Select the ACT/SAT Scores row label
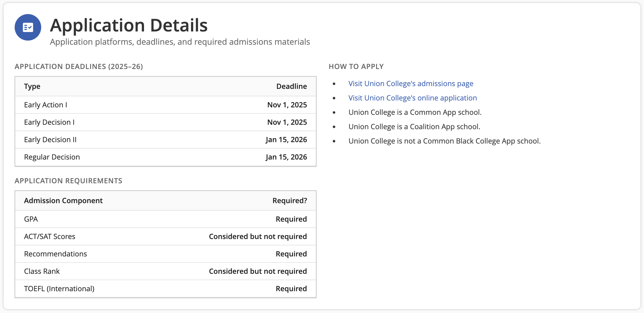 (50, 237)
